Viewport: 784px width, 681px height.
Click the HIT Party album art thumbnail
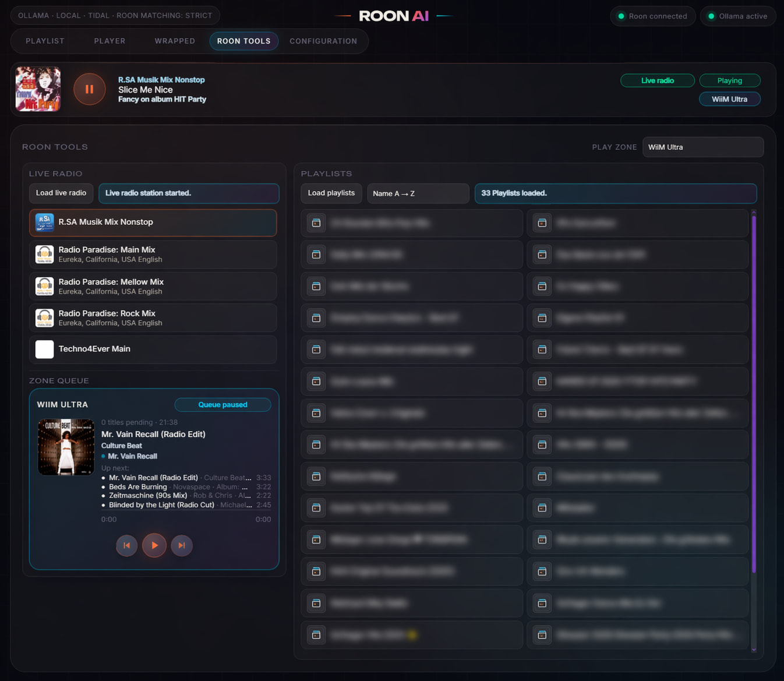38,89
